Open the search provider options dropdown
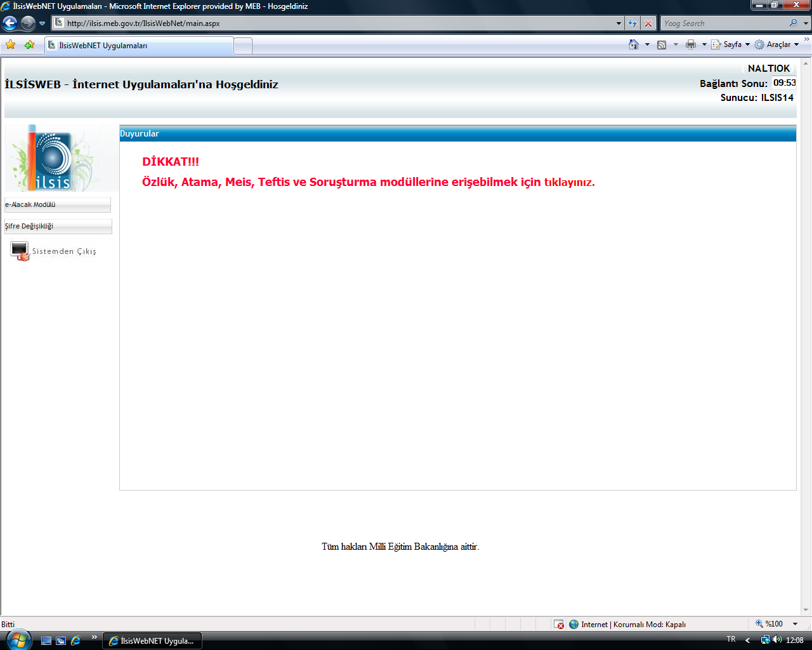Image resolution: width=812 pixels, height=650 pixels. 806,23
